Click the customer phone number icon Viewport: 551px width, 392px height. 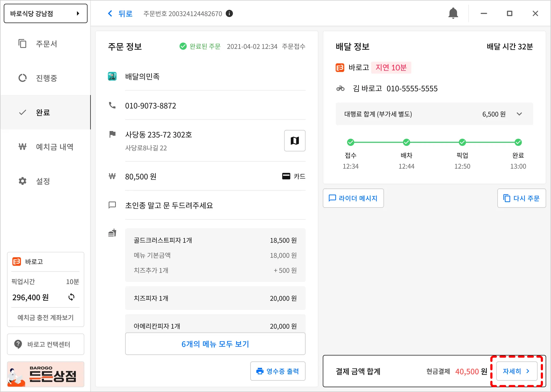point(112,105)
